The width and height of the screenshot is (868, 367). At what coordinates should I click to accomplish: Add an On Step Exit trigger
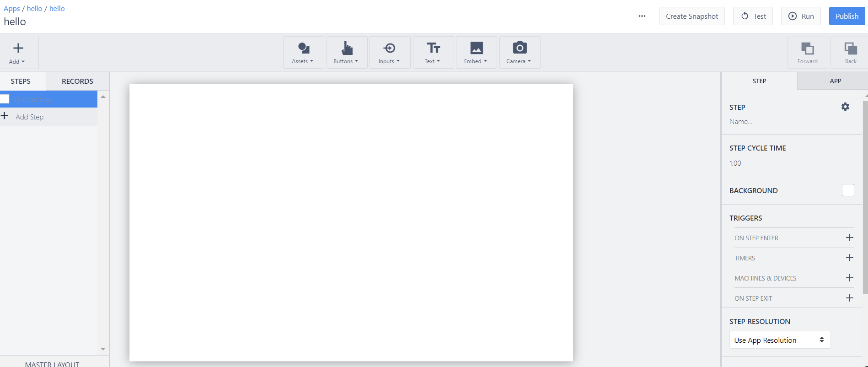pos(849,298)
